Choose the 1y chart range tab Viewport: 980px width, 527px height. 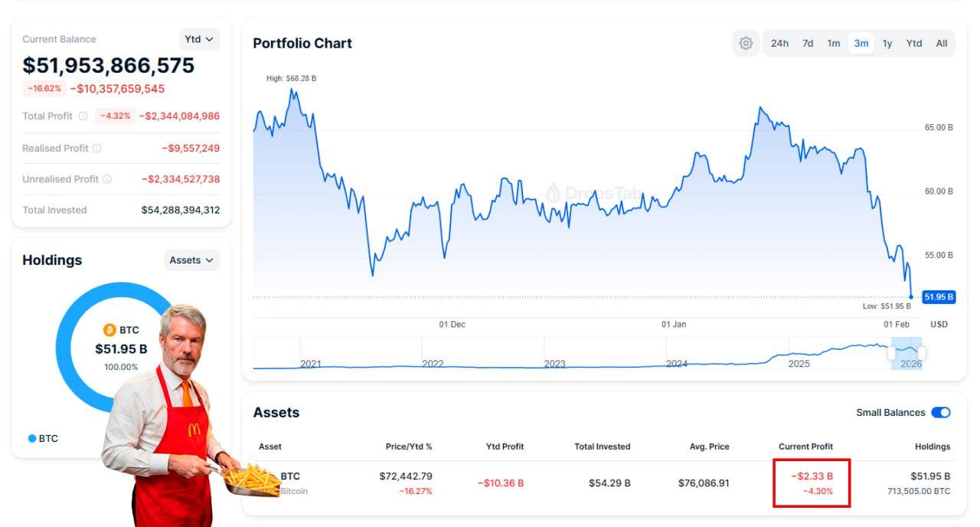887,44
